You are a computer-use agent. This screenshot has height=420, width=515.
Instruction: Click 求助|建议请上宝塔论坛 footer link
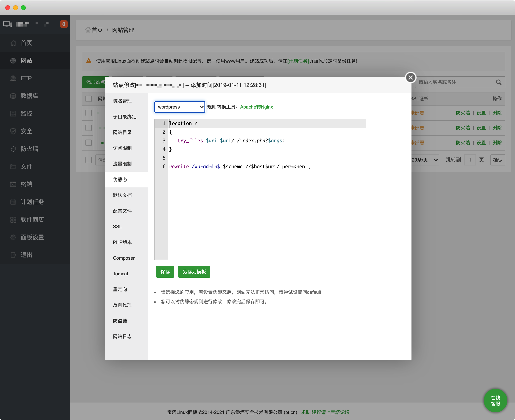[x=325, y=412]
